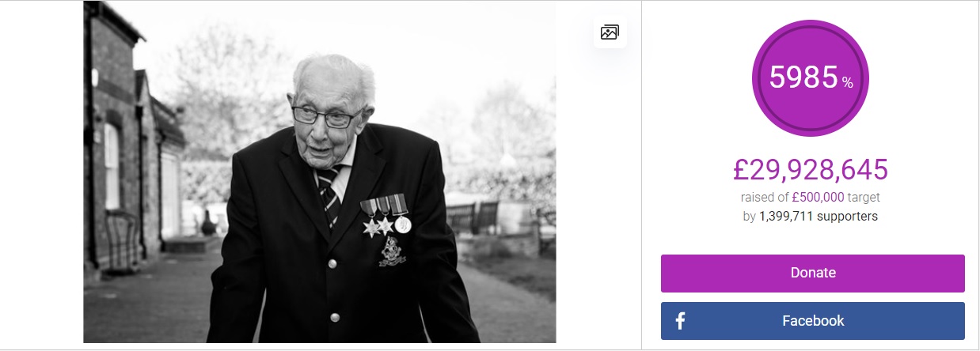Click the 'raised of' label text
The height and width of the screenshot is (351, 980).
click(x=765, y=197)
